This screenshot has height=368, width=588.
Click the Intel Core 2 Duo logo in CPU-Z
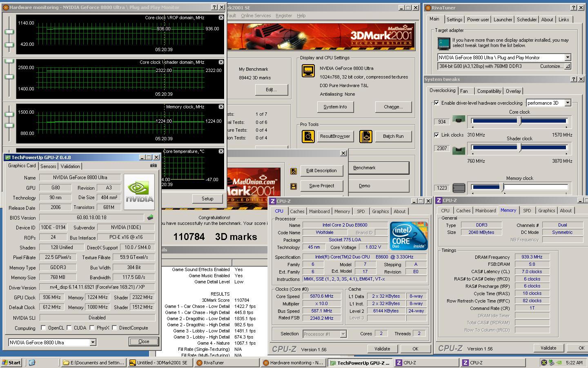pos(409,236)
